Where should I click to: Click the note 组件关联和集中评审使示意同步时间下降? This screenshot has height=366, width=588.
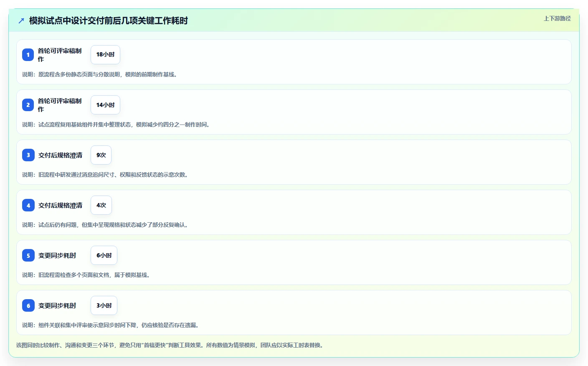click(111, 325)
